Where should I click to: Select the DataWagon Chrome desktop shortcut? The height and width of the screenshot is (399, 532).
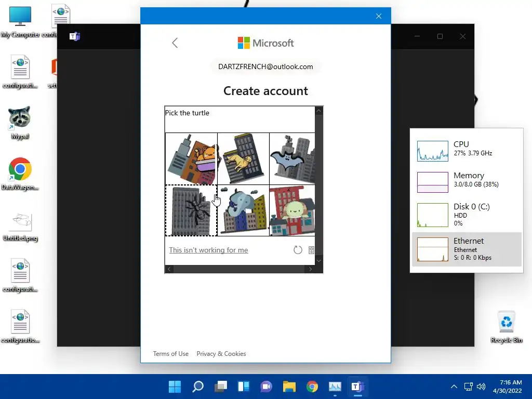pos(20,174)
